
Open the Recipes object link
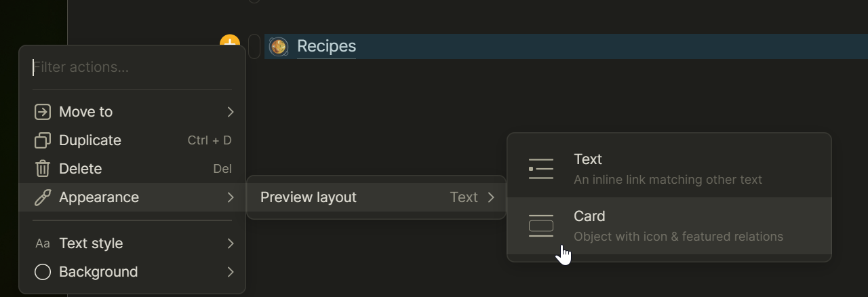326,46
